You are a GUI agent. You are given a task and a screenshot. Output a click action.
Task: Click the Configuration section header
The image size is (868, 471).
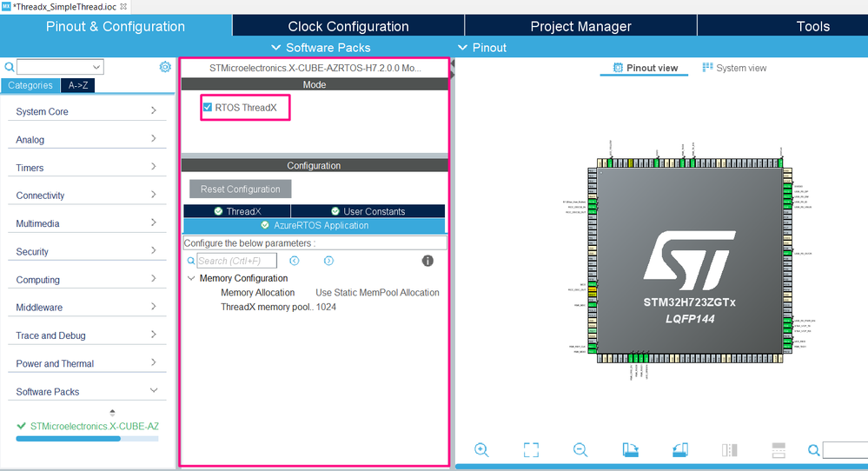pyautogui.click(x=315, y=165)
